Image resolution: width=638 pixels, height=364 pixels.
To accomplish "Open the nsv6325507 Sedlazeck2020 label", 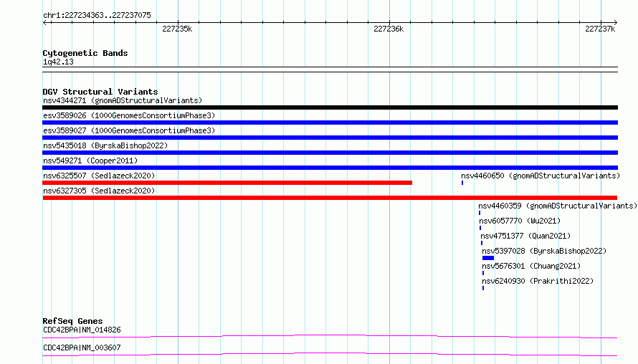I will pos(99,176).
